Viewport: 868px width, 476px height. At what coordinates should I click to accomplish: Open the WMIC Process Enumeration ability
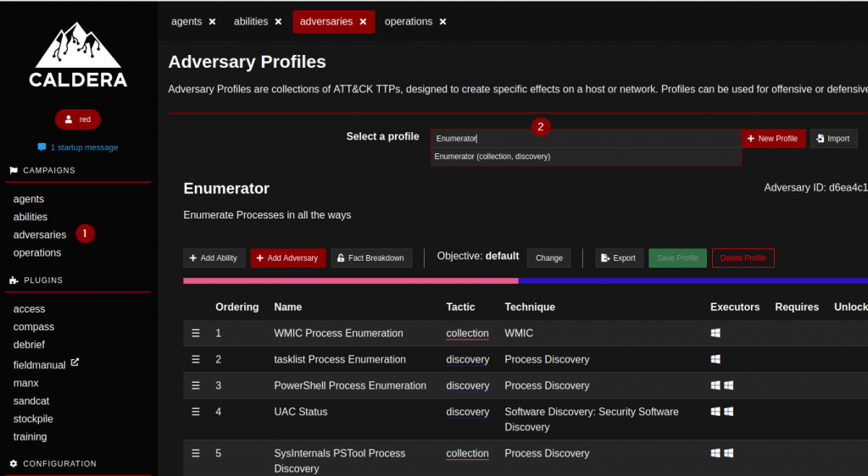(338, 334)
